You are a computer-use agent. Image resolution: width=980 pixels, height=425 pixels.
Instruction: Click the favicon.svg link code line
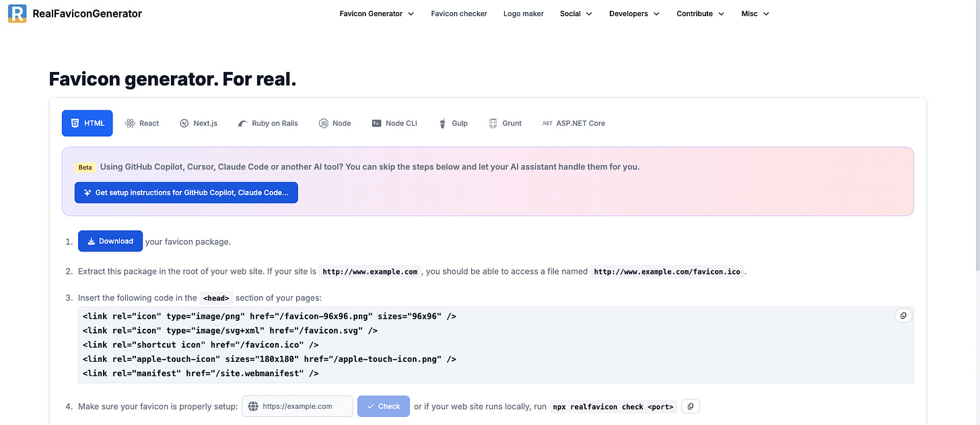[230, 330]
